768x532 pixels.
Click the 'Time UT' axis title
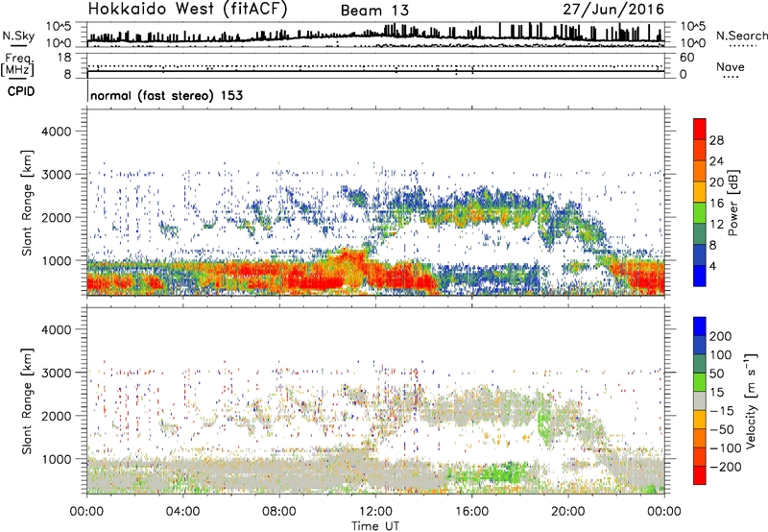[x=375, y=526]
